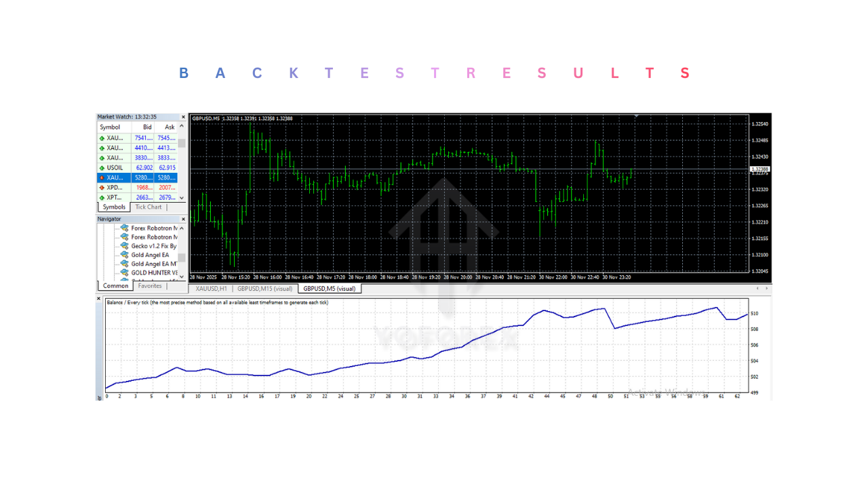
Task: Click the red down-arrow icon beside XPD
Action: point(103,187)
